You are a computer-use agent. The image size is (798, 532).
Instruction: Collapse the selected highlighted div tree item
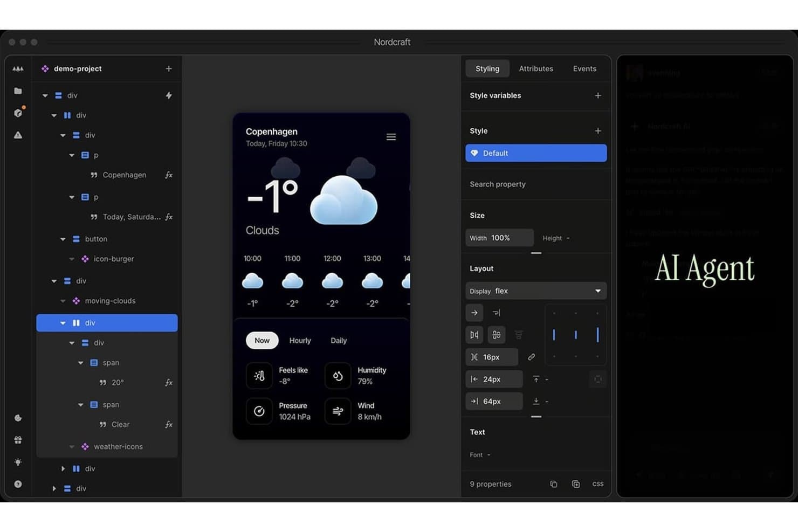tap(63, 323)
